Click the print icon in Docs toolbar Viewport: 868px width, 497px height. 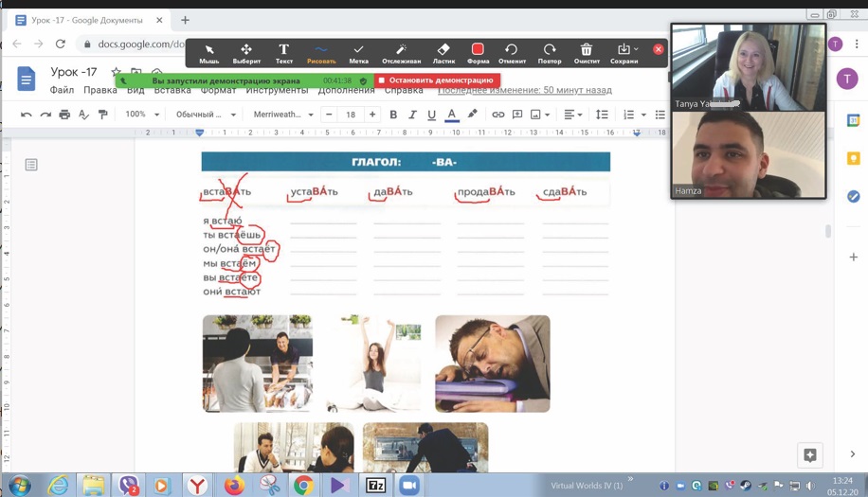tap(64, 115)
